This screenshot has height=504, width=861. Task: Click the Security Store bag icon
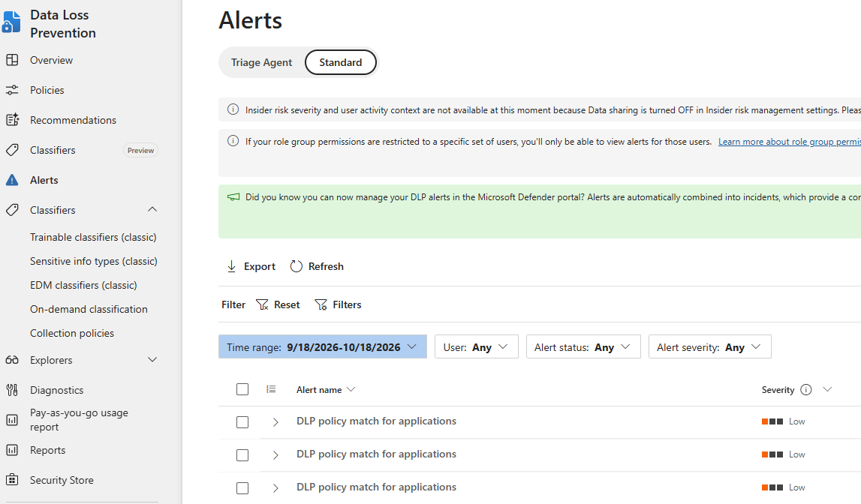click(x=12, y=480)
